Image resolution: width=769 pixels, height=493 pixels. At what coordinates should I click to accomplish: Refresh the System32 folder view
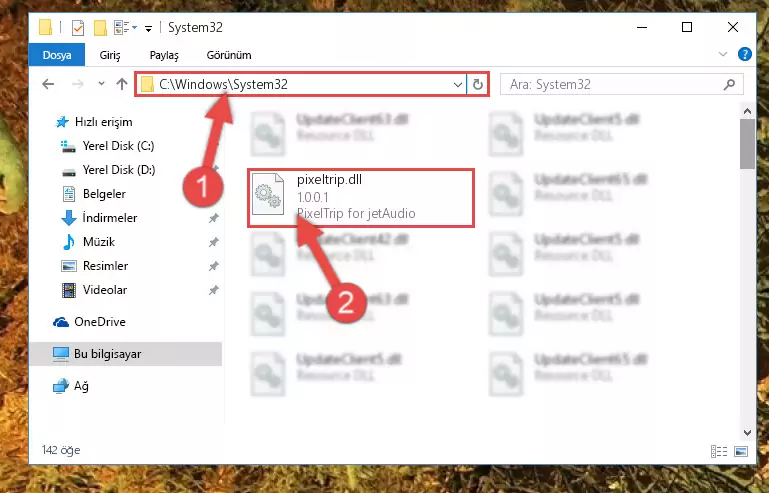(478, 84)
